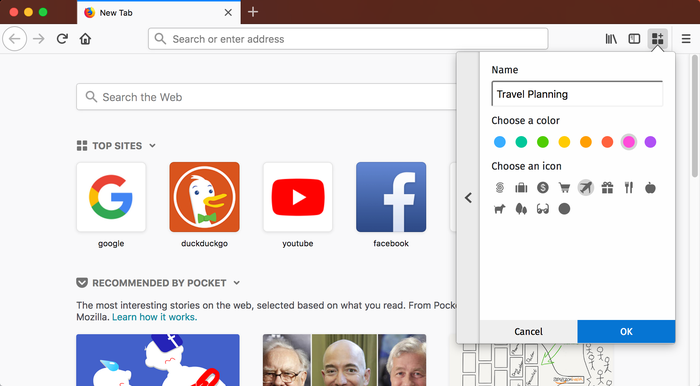700x386 pixels.
Task: Click the Top Sites grid icon
Action: (x=82, y=145)
